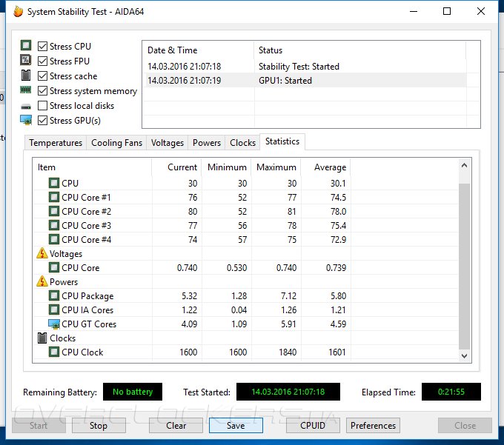The width and height of the screenshot is (504, 445).
Task: Click the CPU Core #3 row icon
Action: (54, 225)
